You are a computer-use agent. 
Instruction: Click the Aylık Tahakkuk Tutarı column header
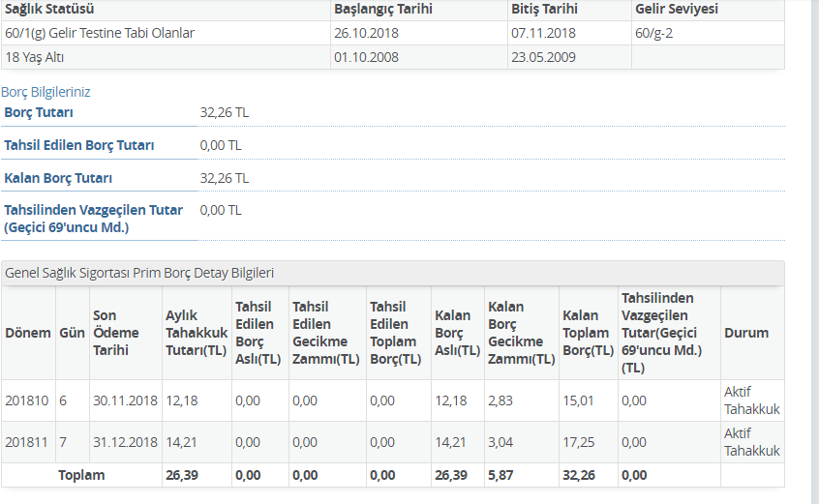(x=197, y=333)
